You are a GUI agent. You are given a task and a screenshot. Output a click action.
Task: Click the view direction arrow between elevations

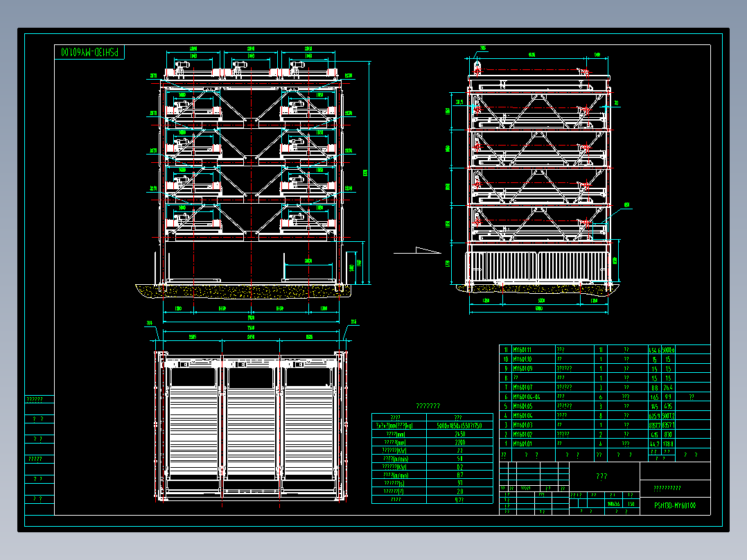pyautogui.click(x=417, y=251)
